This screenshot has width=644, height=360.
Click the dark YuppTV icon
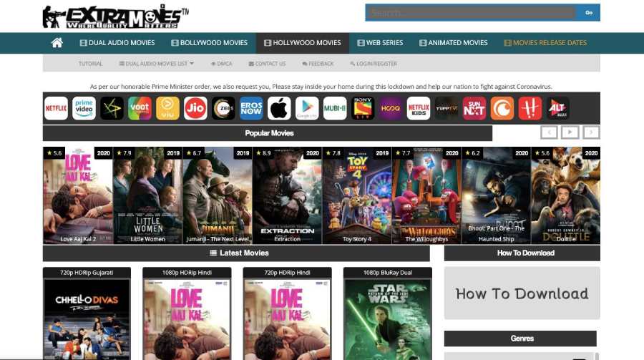pos(447,109)
